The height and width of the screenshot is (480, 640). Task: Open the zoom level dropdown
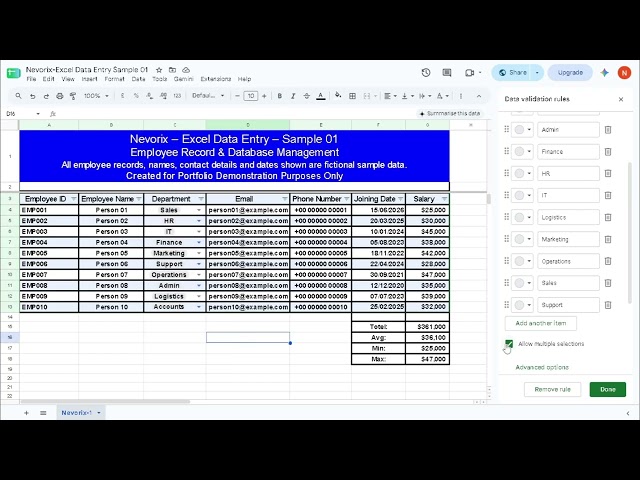pyautogui.click(x=96, y=96)
